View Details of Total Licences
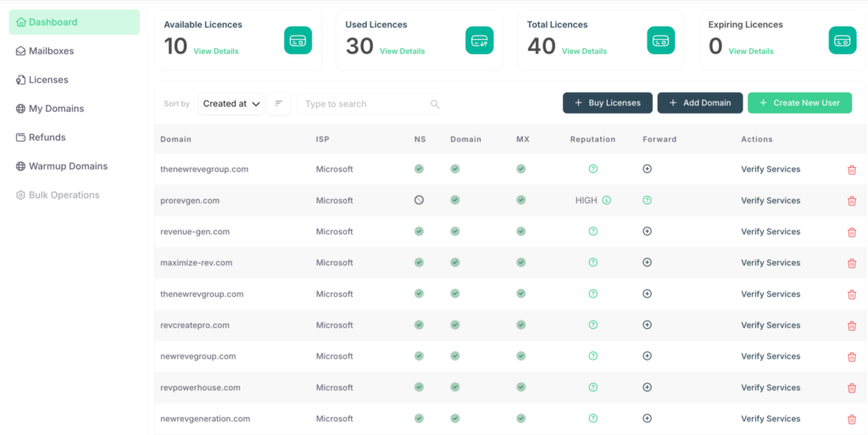The width and height of the screenshot is (868, 435). (x=584, y=52)
